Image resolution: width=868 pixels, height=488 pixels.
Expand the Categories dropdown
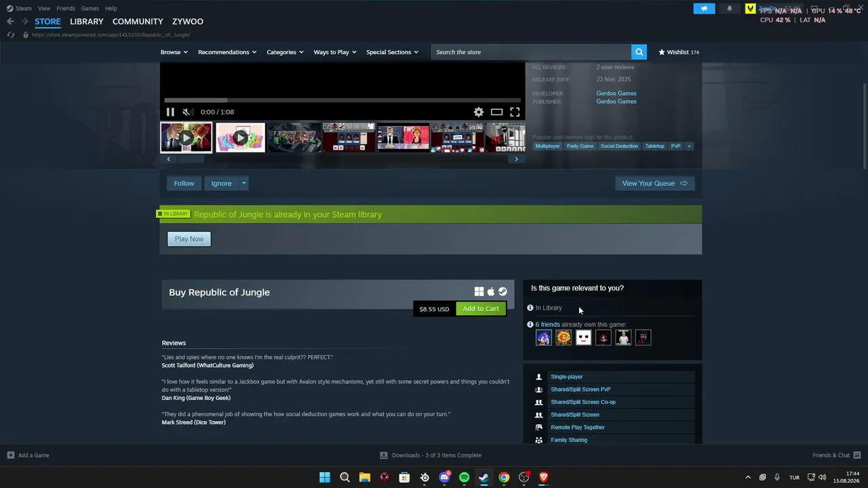tap(285, 52)
